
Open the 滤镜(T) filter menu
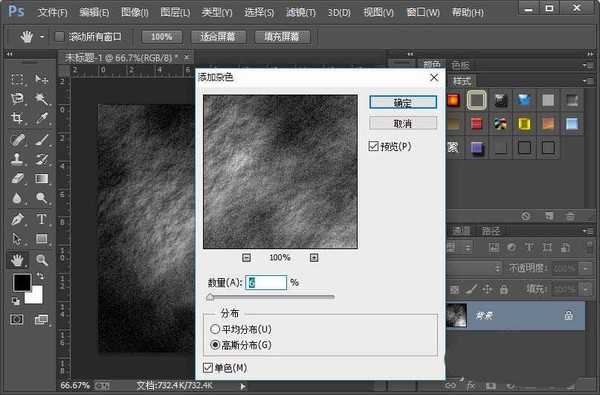click(x=301, y=13)
